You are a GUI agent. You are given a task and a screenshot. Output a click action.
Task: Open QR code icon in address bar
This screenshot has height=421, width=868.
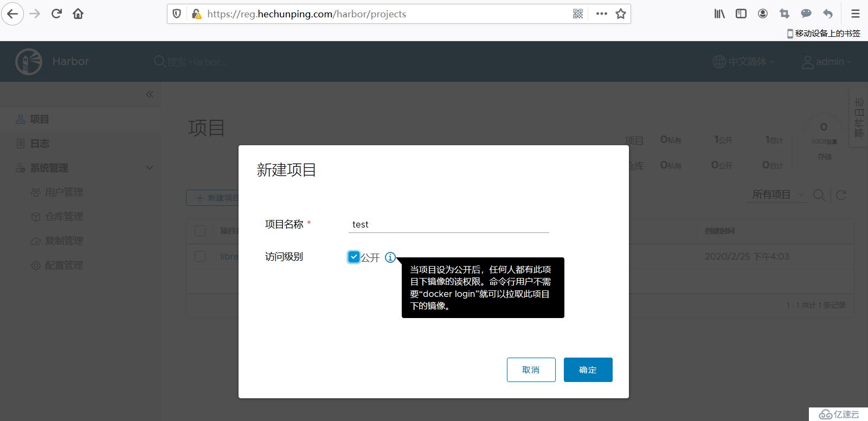pyautogui.click(x=578, y=14)
